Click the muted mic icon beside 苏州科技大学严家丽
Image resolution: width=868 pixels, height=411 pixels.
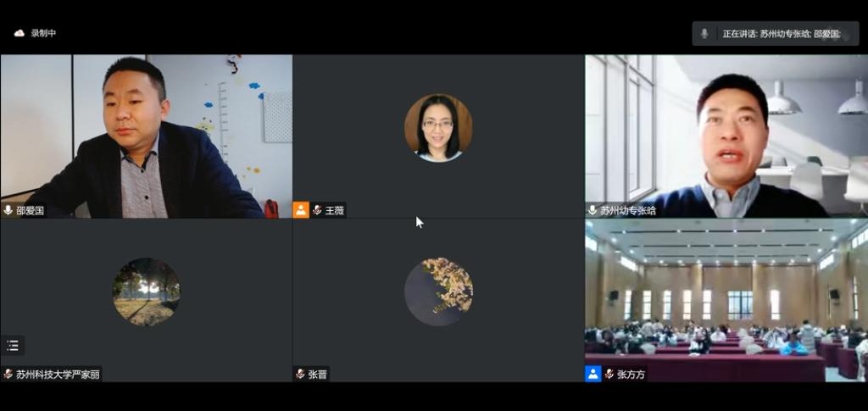[8, 374]
